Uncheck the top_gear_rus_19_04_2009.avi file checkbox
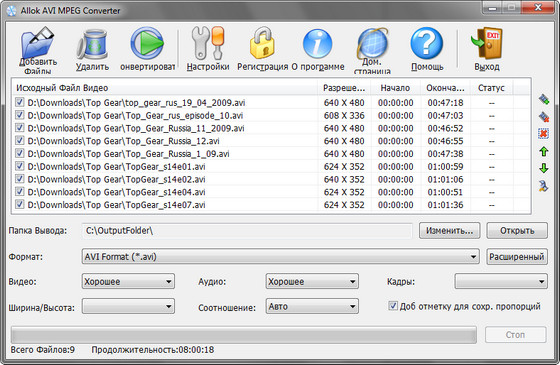 pyautogui.click(x=20, y=102)
